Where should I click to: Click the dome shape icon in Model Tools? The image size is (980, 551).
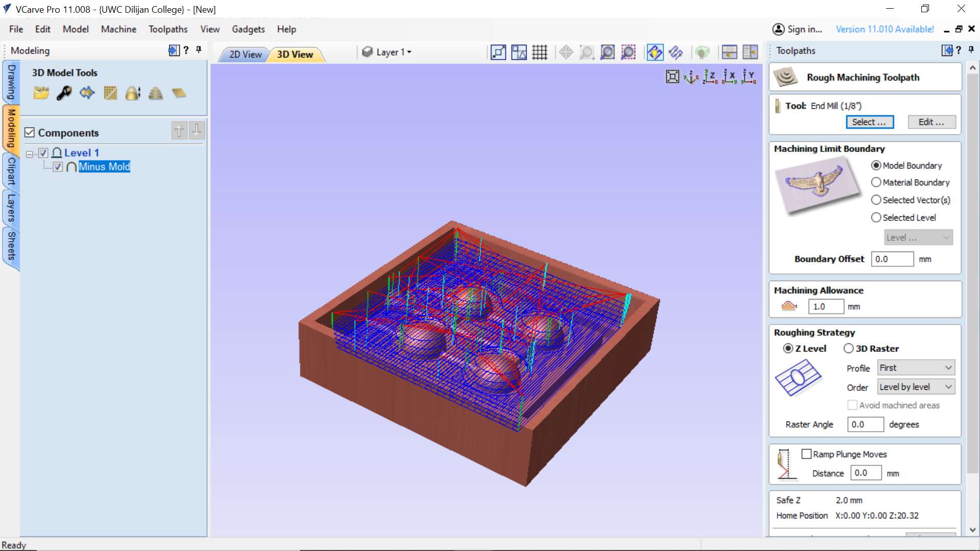pyautogui.click(x=133, y=93)
